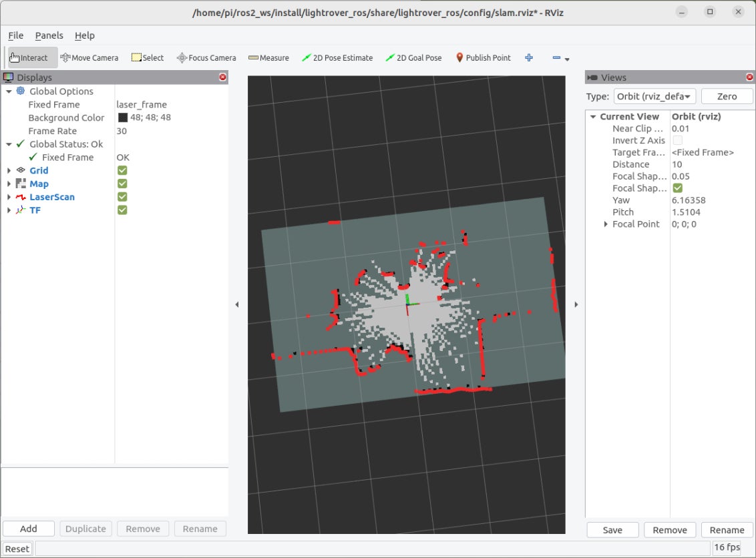This screenshot has width=756, height=558.
Task: Toggle the Invert Z Axis checkbox
Action: point(677,140)
